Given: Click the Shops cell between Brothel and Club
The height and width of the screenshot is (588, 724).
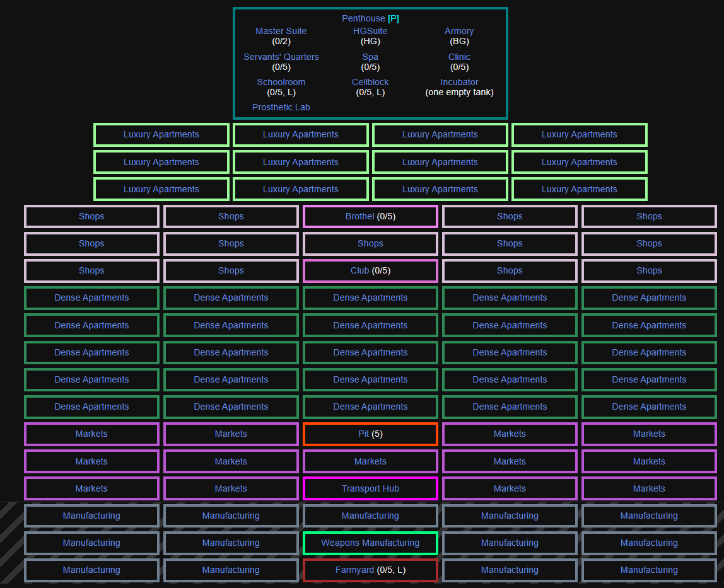Looking at the screenshot, I should (x=370, y=243).
